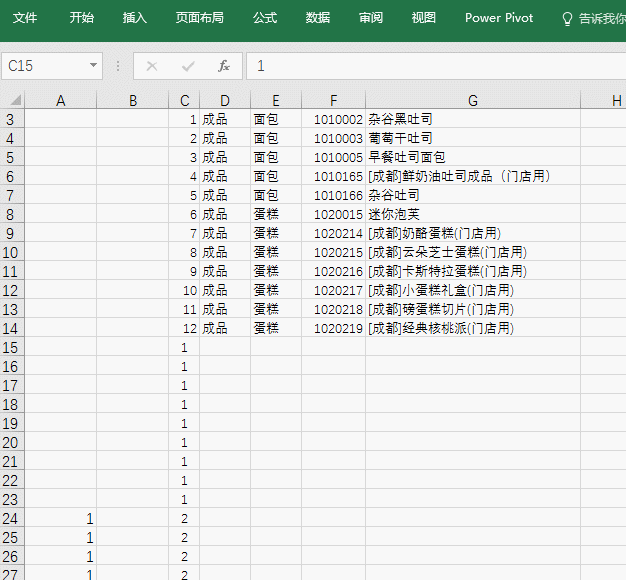This screenshot has width=626, height=580.
Task: Select the 数据 ribbon tab
Action: (318, 18)
